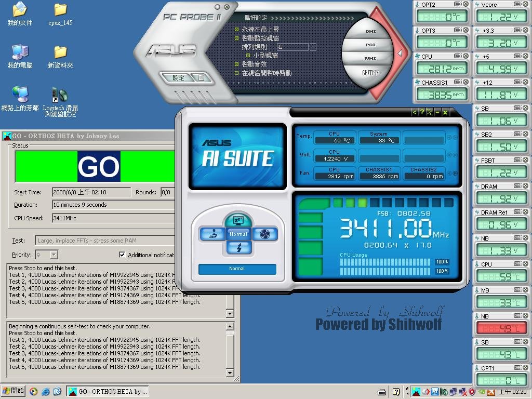Click the small list icon on the CHASSIS1 panel
Image resolution: width=532 pixels, height=399 pixels.
458,82
